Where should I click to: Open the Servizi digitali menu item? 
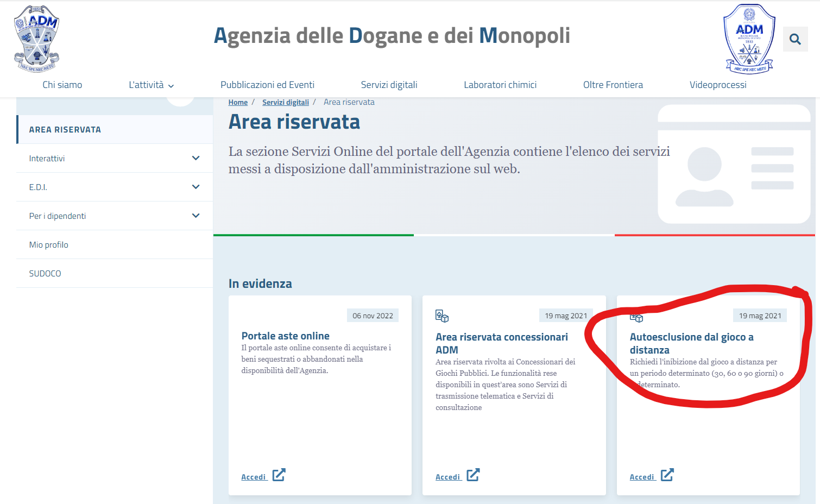(389, 85)
